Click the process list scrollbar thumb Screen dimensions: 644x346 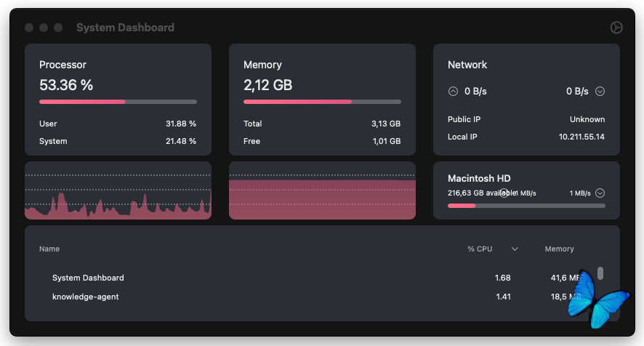click(600, 273)
